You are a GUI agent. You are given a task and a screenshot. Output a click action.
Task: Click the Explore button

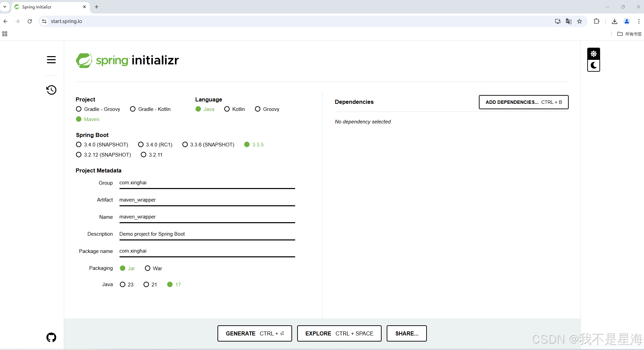pyautogui.click(x=339, y=333)
